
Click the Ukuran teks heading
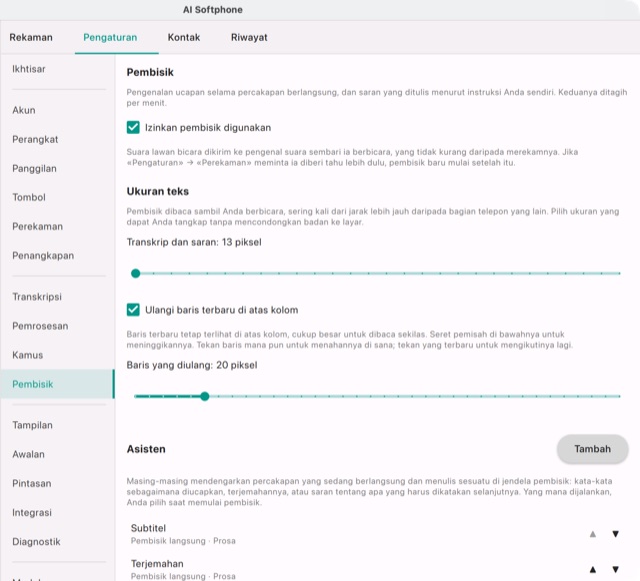[x=158, y=191]
